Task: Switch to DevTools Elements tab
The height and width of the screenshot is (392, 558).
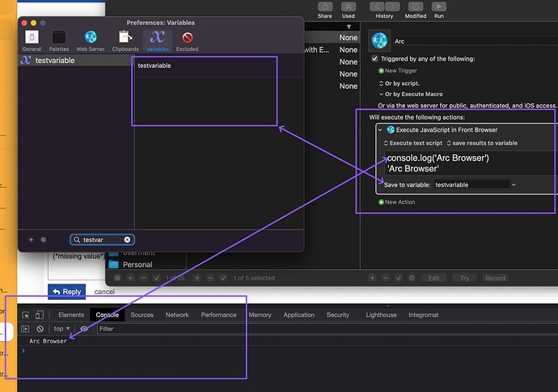Action: pos(71,314)
